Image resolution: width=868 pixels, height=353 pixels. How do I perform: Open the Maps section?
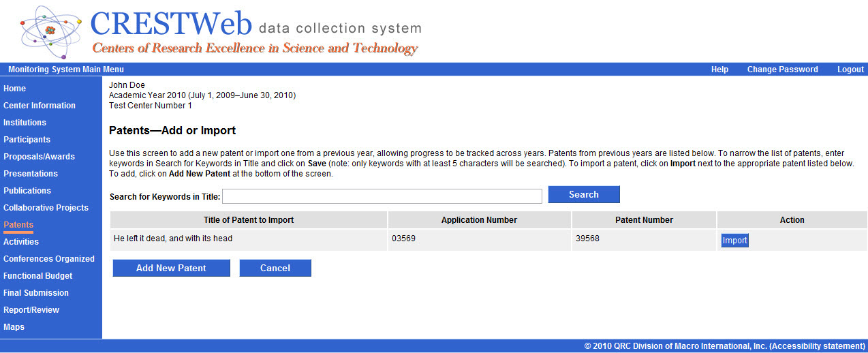[x=14, y=327]
